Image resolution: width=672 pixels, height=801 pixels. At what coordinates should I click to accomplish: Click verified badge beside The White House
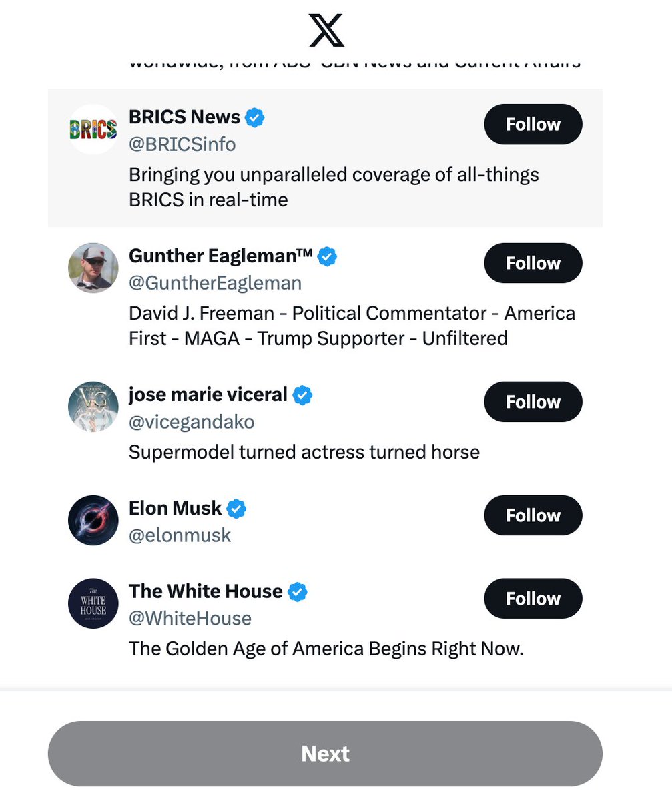[x=298, y=592]
